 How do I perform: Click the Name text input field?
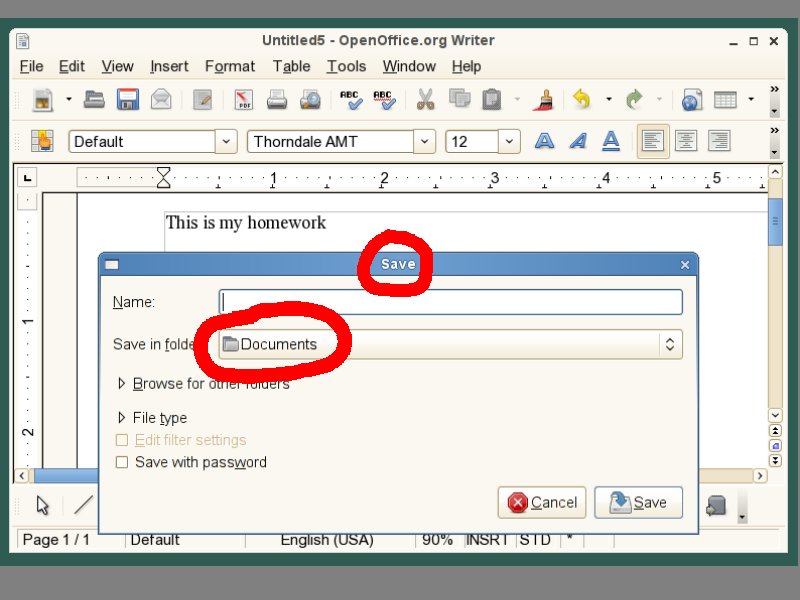point(450,302)
